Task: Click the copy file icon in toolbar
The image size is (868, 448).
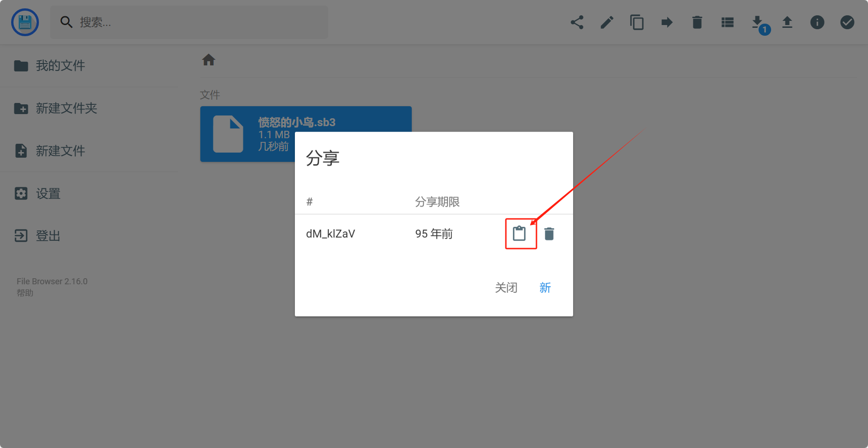Action: [x=637, y=22]
